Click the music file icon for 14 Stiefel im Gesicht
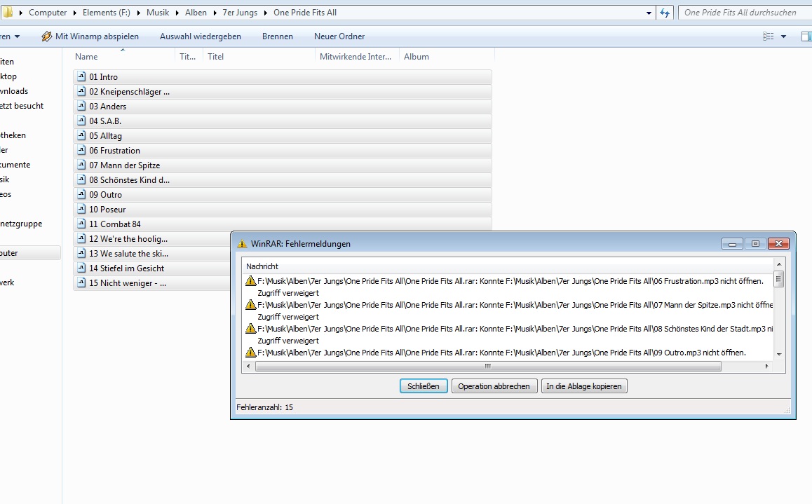The width and height of the screenshot is (812, 504). point(81,268)
